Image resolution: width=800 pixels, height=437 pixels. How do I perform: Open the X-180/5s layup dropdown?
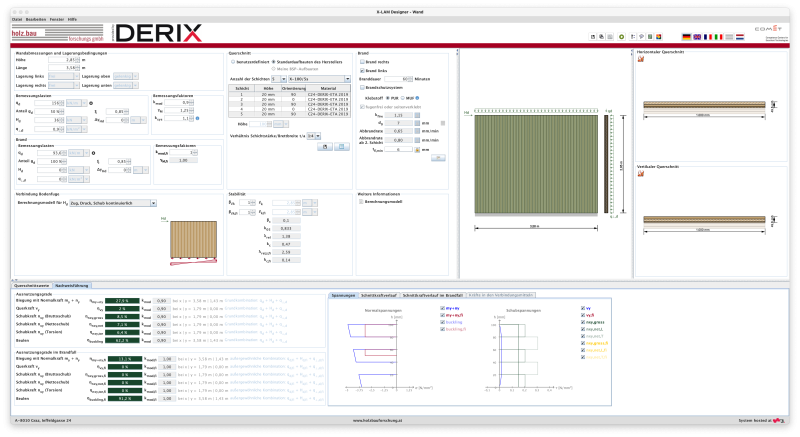click(319, 79)
